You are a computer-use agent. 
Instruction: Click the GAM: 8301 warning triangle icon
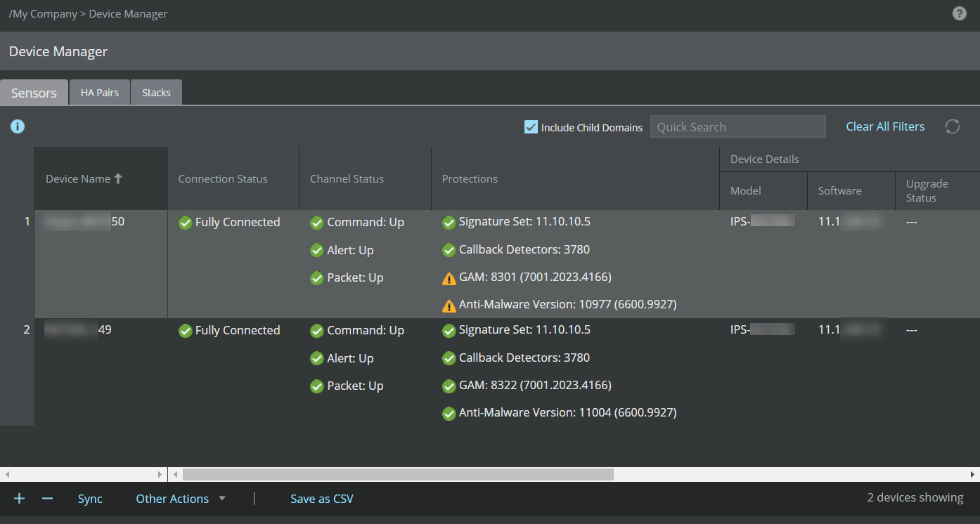pyautogui.click(x=449, y=278)
